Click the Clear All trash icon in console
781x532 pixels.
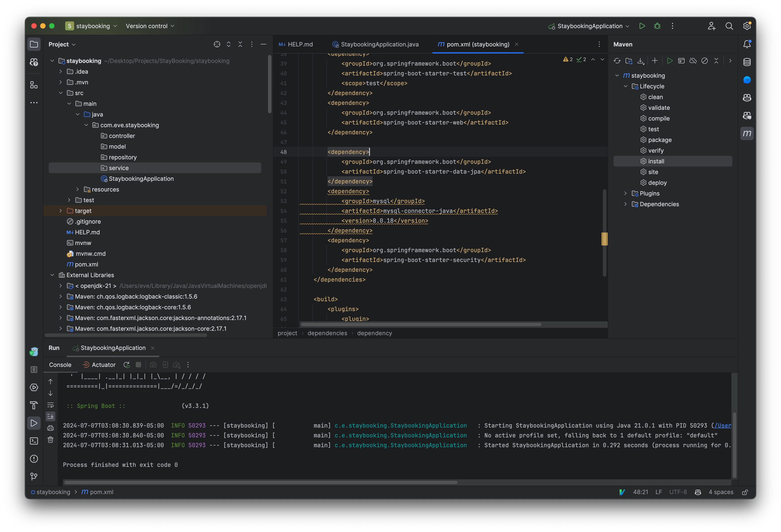pyautogui.click(x=50, y=440)
